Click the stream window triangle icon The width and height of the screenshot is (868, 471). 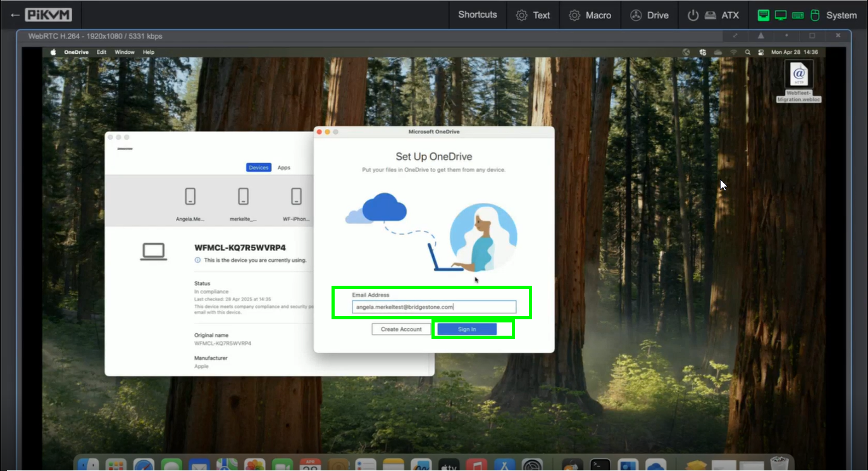(761, 36)
